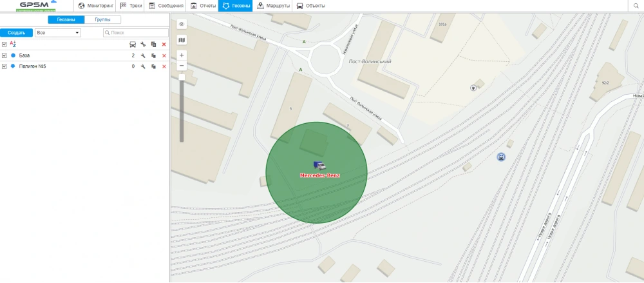Switch to the Группы tab
Image resolution: width=644 pixels, height=283 pixels.
pos(102,20)
